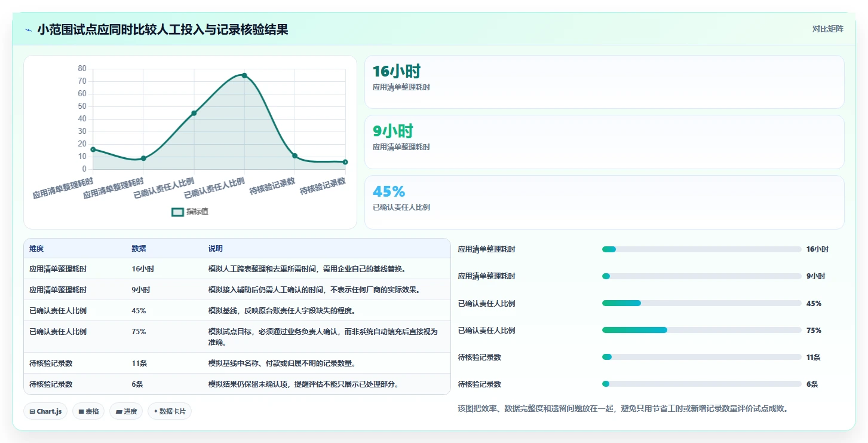Click the 说明 column header
This screenshot has height=443, width=868.
pos(215,249)
